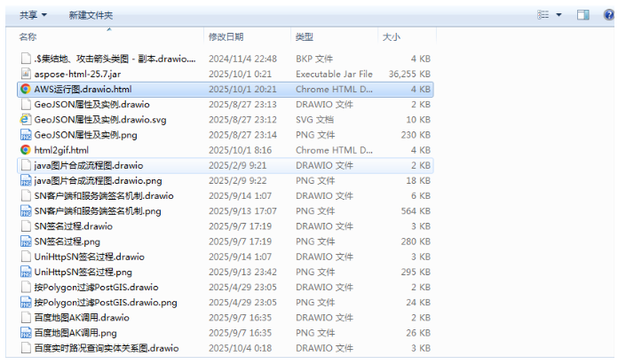This screenshot has height=364, width=618.
Task: Click the file icon of SN客户端和服务端签名机制.drawio
Action: 26,195
